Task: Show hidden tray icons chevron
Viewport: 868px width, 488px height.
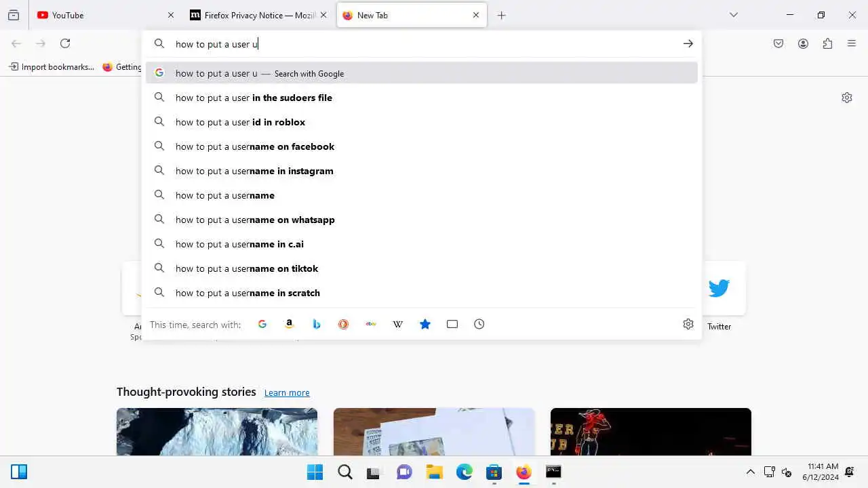Action: tap(750, 472)
